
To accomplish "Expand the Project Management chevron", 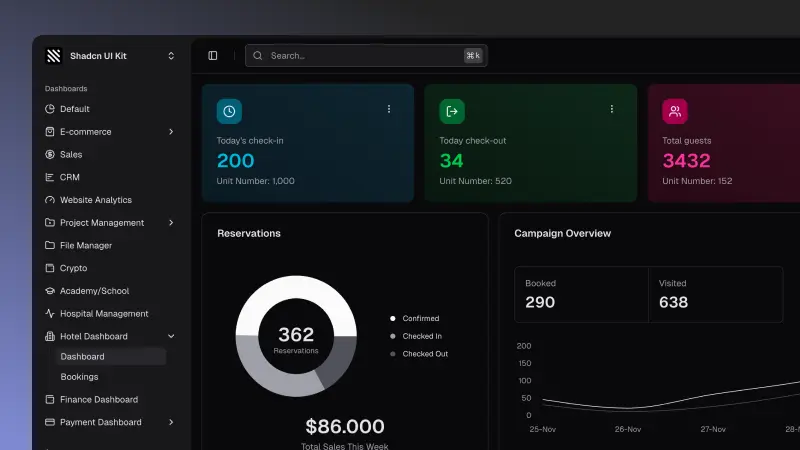I will [x=171, y=222].
